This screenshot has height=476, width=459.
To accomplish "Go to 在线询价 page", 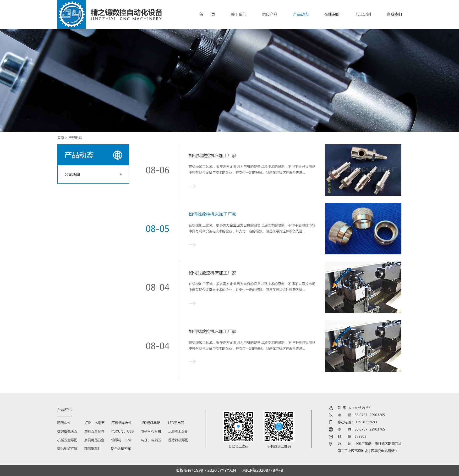I will (332, 14).
